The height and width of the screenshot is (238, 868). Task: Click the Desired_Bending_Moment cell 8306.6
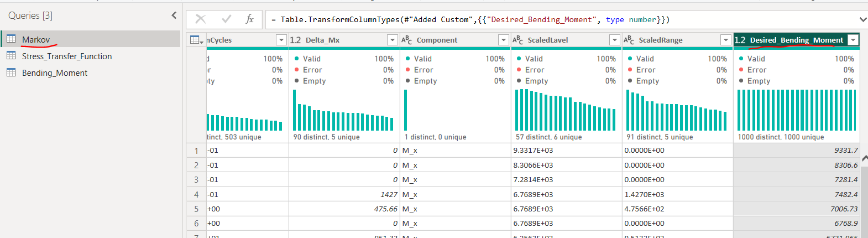pos(796,165)
